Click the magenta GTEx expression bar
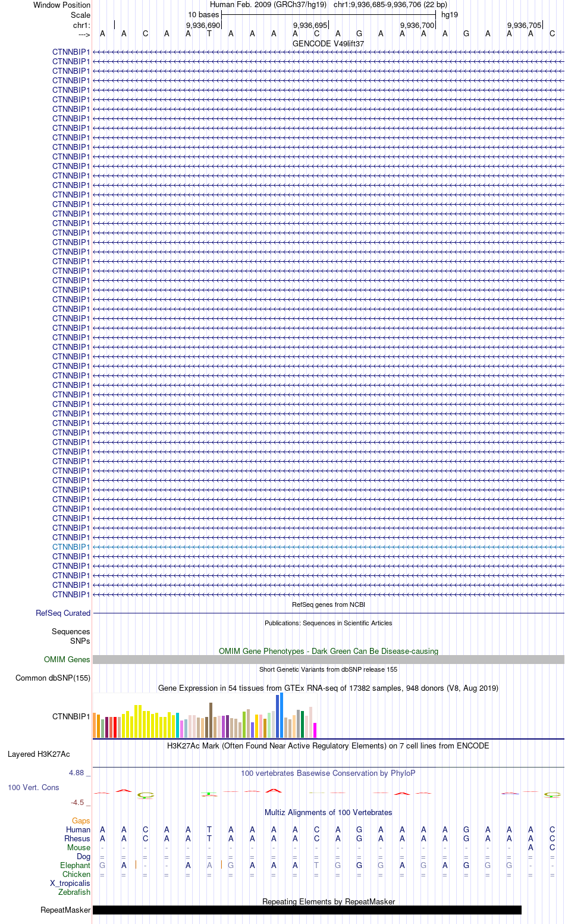This screenshot has height=924, width=565. pos(315,731)
